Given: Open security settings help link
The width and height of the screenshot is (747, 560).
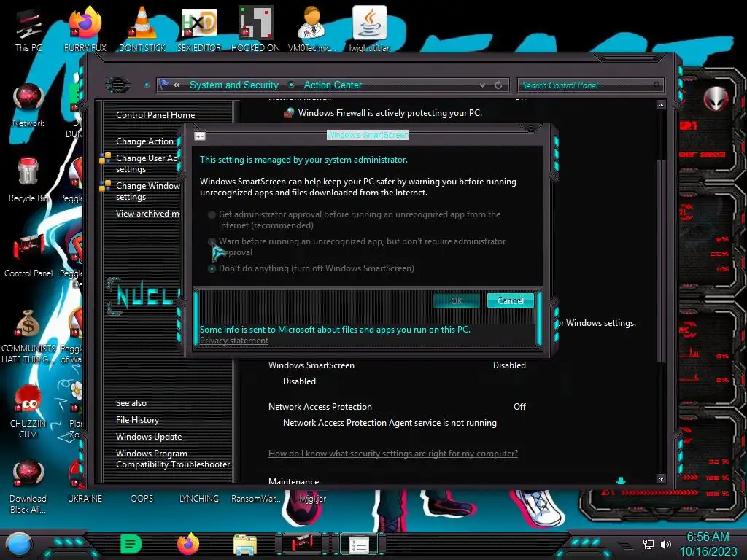Looking at the screenshot, I should 393,454.
